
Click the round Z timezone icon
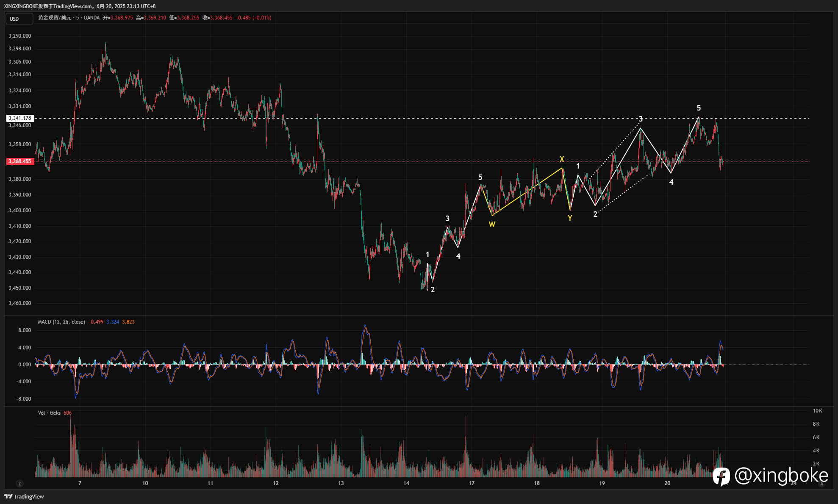(19, 483)
